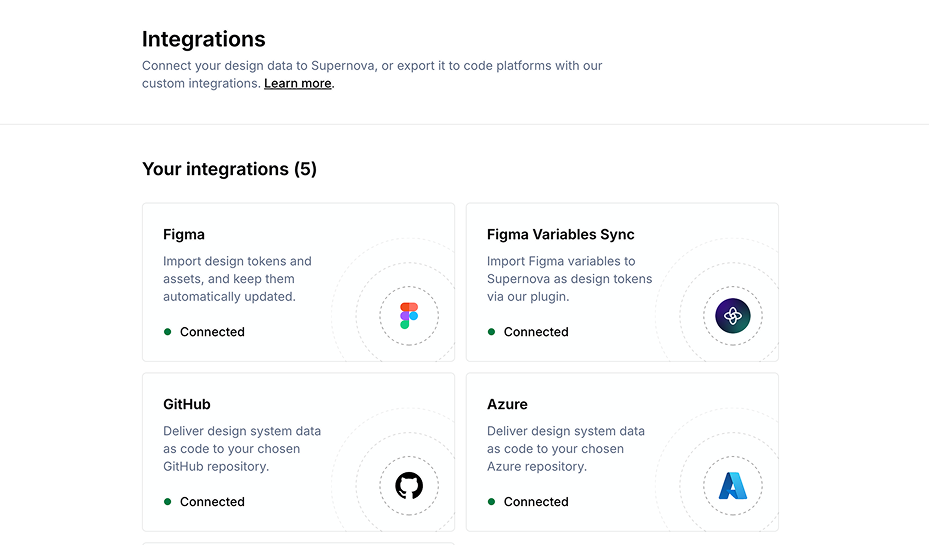This screenshot has width=929, height=545.
Task: Open the Figma integration card title
Action: (x=184, y=235)
